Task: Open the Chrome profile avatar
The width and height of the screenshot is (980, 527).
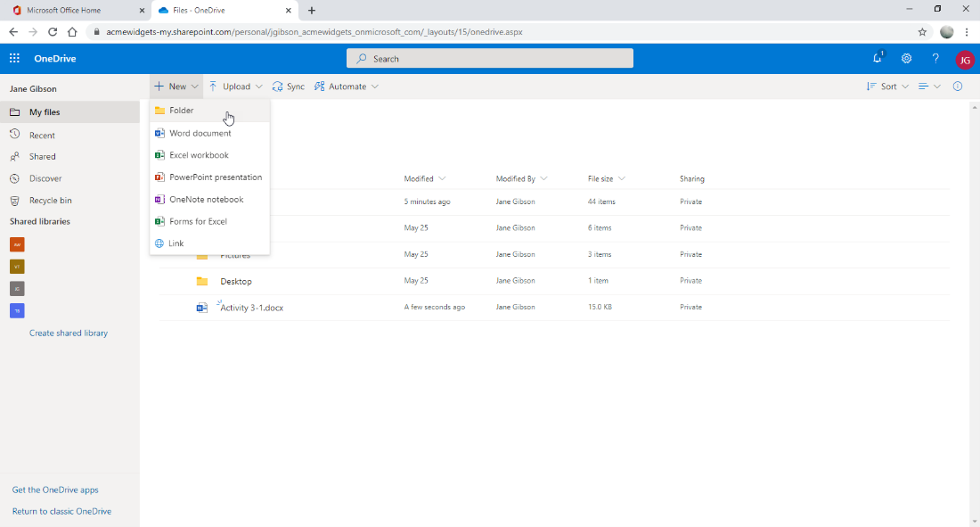Action: (947, 32)
